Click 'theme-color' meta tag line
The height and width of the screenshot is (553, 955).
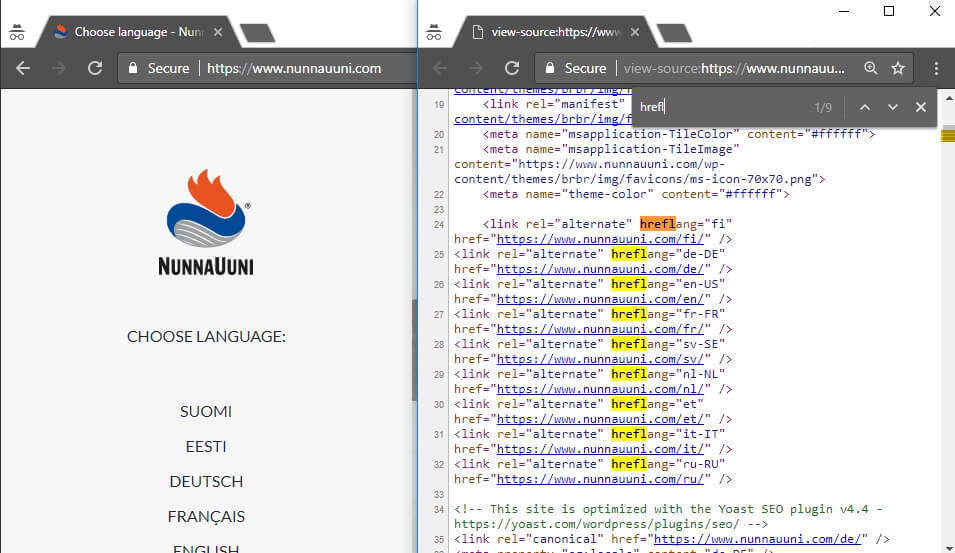[x=636, y=194]
